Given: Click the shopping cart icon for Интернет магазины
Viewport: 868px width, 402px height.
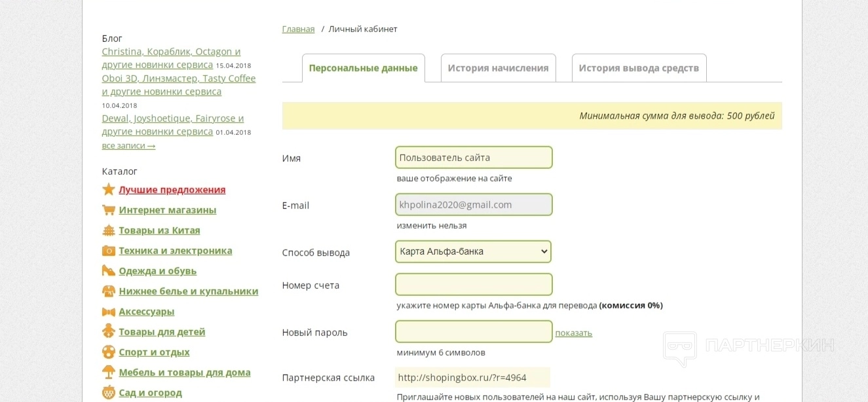Looking at the screenshot, I should point(109,210).
